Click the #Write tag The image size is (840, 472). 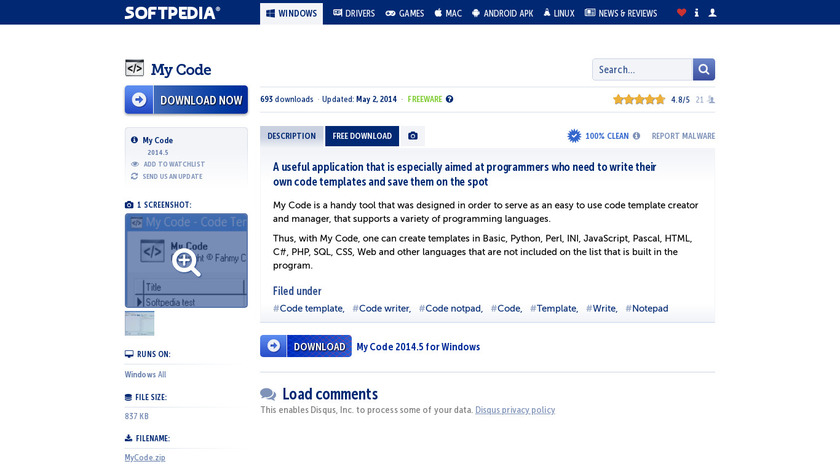[602, 309]
